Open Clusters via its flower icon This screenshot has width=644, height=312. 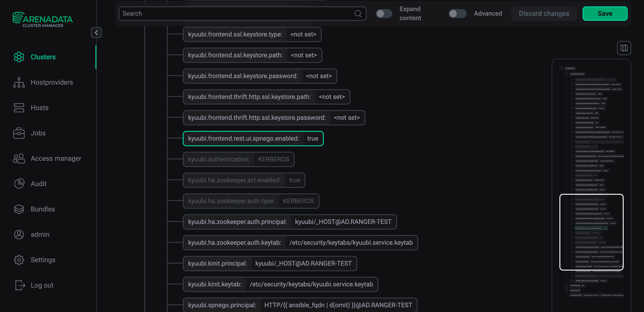[19, 57]
